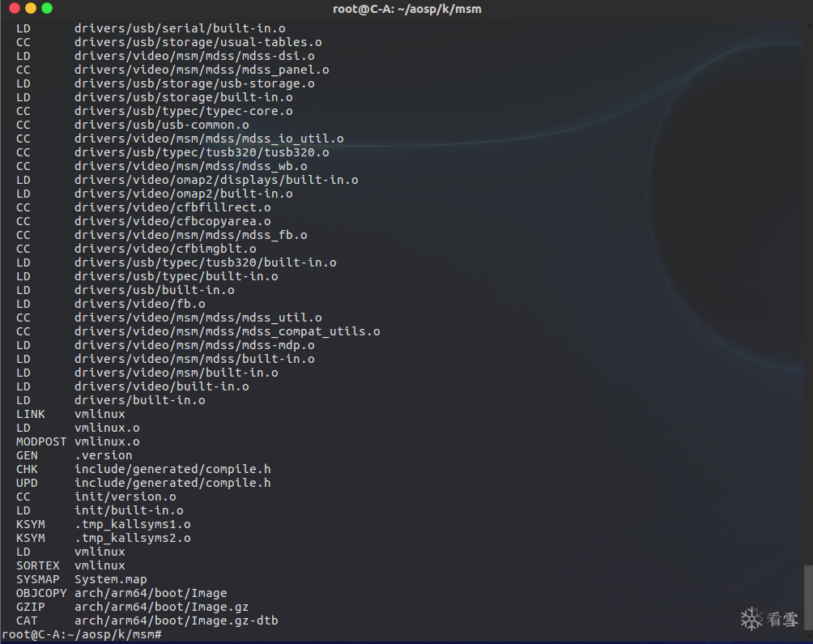Image resolution: width=813 pixels, height=644 pixels.
Task: Click drivers/video/omap2/displays/built-in.o text
Action: point(216,180)
